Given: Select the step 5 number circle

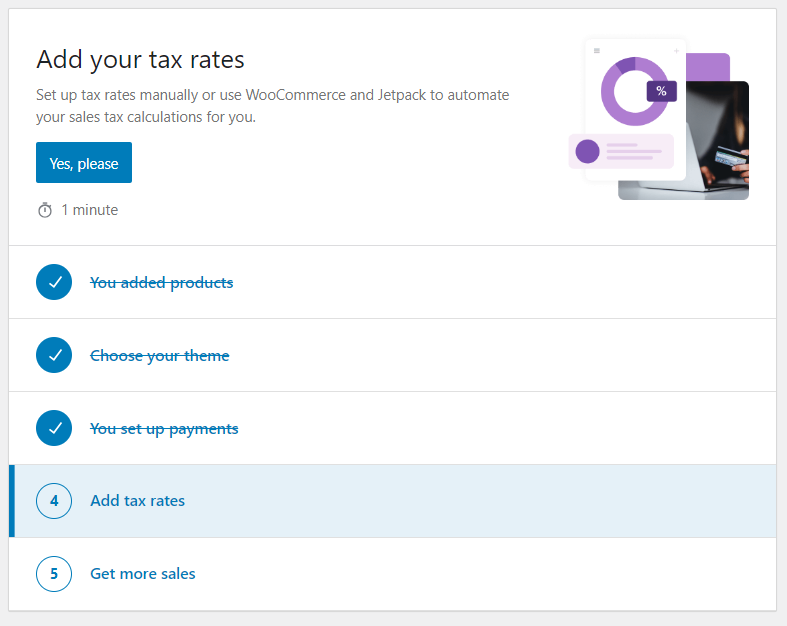Looking at the screenshot, I should click(x=54, y=574).
